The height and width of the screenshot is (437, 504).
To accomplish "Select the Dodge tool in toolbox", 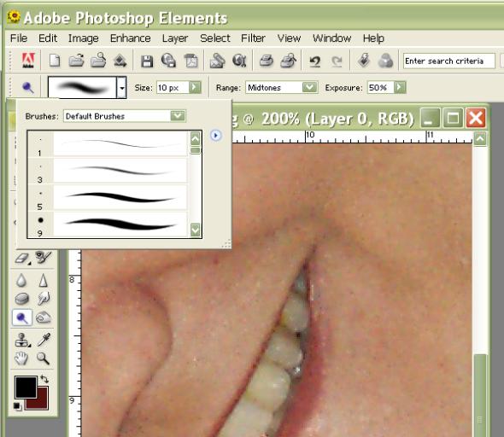I will coord(22,318).
